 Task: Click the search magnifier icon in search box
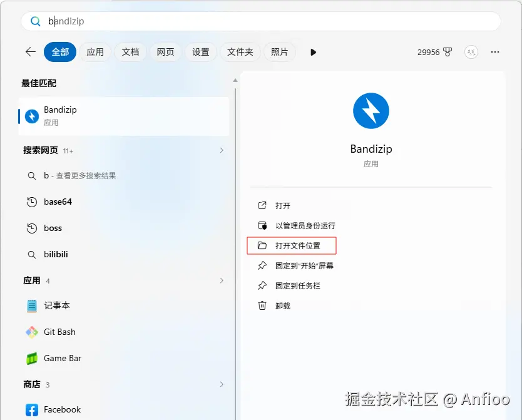coord(35,21)
